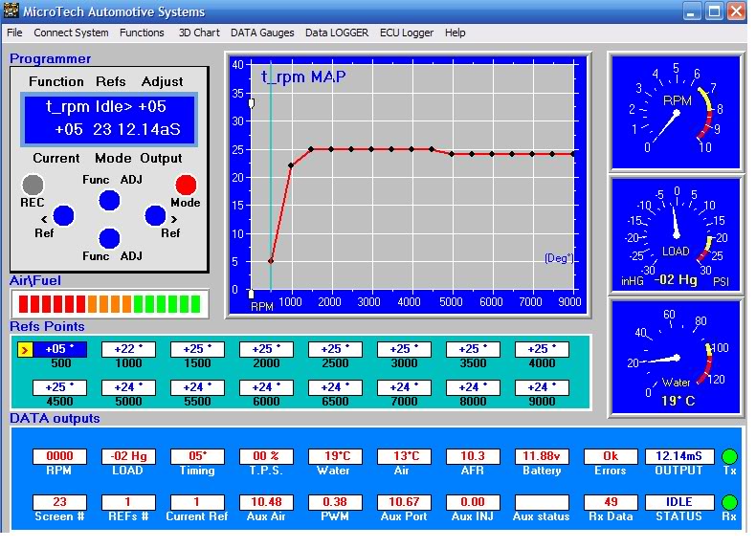Click the PWM value 0.38
This screenshot has height=548, width=756.
pyautogui.click(x=335, y=502)
